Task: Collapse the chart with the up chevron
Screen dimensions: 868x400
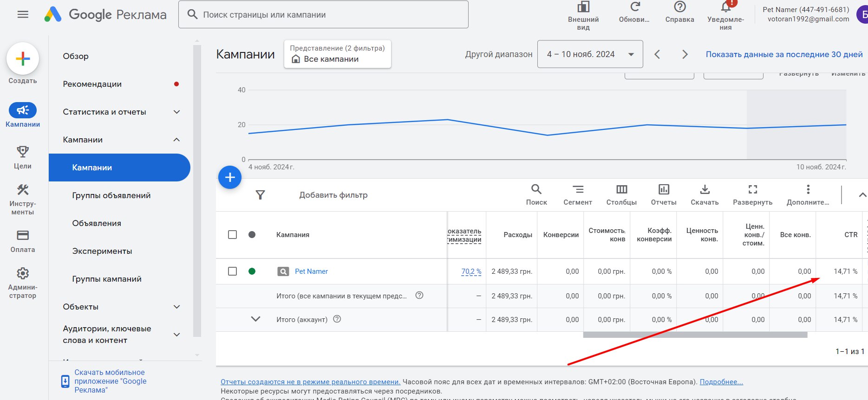Action: coord(862,195)
